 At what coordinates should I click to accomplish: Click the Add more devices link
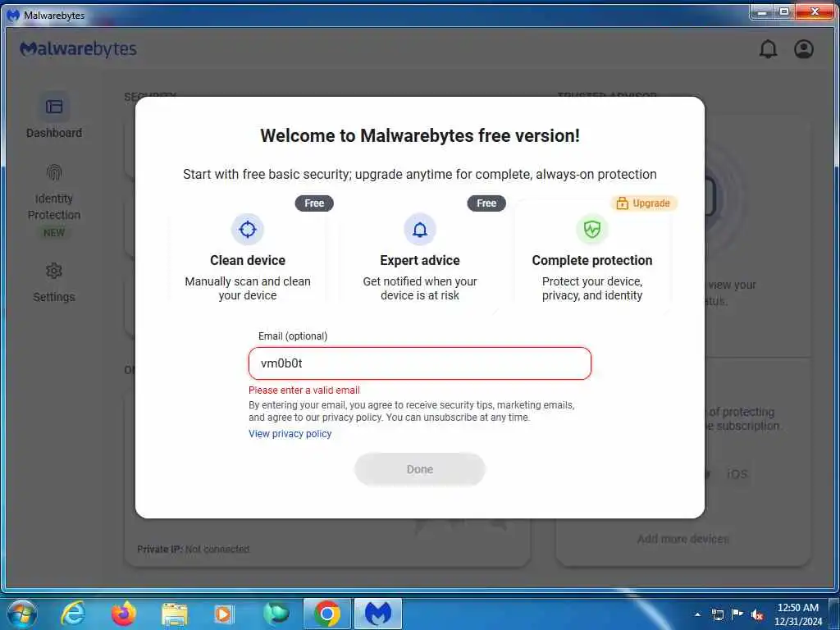click(683, 538)
